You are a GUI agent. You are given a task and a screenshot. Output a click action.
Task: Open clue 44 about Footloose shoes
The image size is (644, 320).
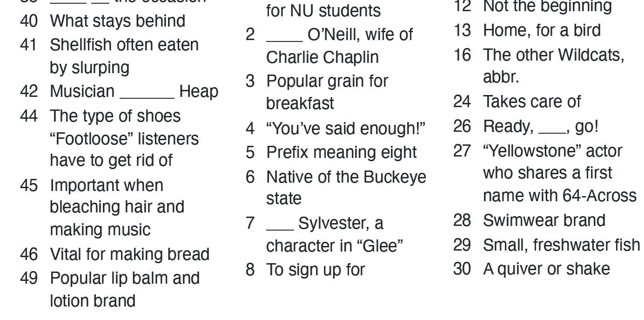pos(109,138)
